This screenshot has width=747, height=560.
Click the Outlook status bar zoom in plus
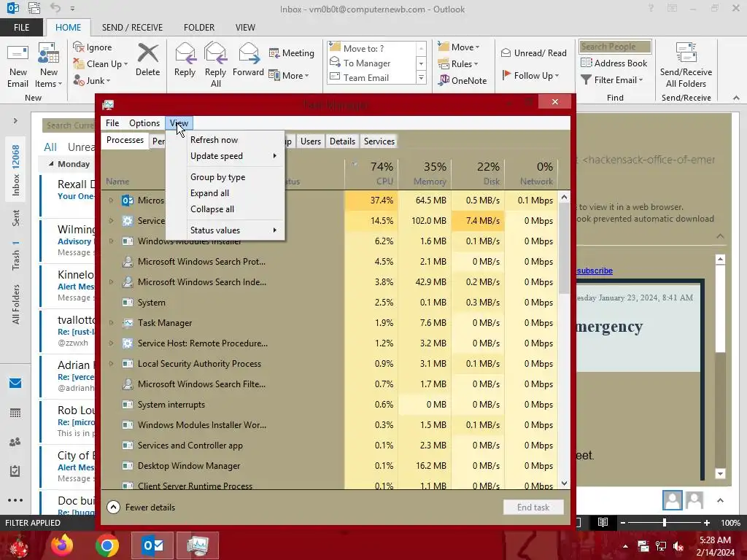pos(707,522)
